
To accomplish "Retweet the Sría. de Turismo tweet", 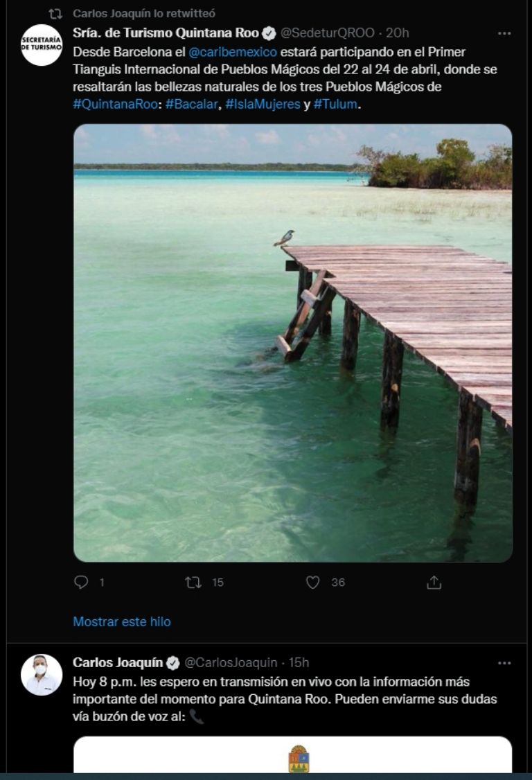I will (x=193, y=582).
